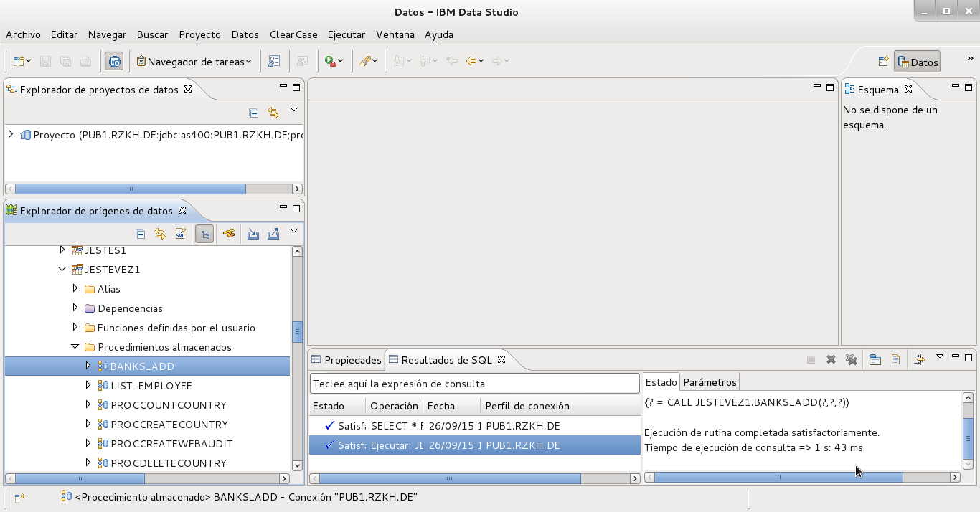
Task: Click the Open Perspective icon
Action: pos(883,62)
